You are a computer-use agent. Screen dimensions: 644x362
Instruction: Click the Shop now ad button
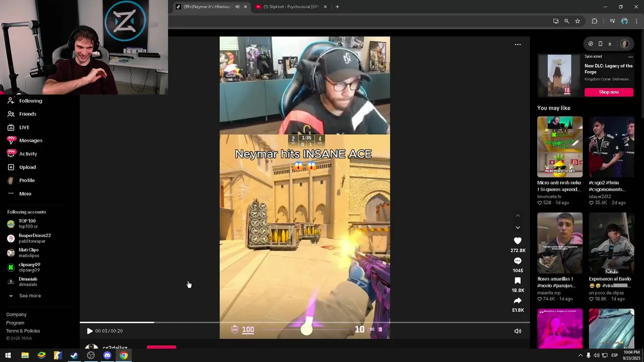tap(609, 92)
